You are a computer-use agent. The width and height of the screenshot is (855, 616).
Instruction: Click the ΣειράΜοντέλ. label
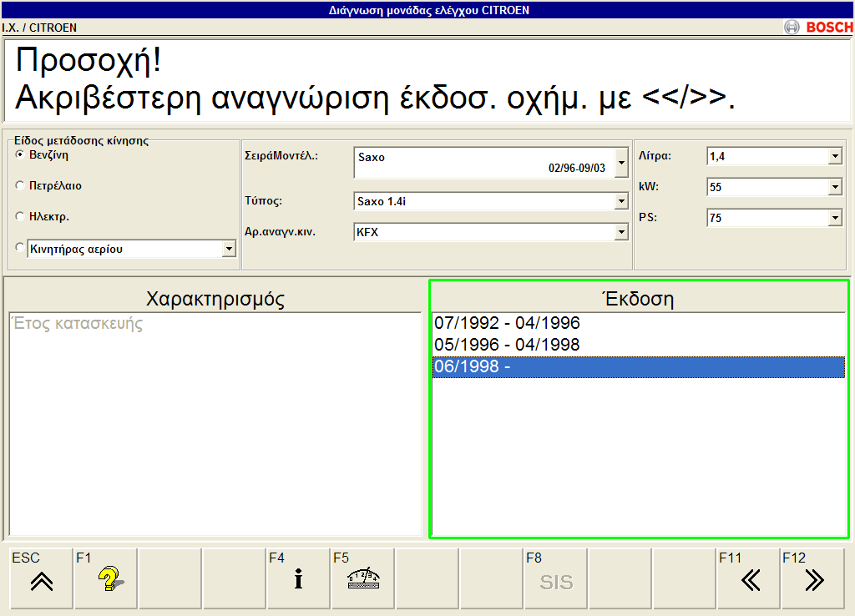tap(281, 155)
